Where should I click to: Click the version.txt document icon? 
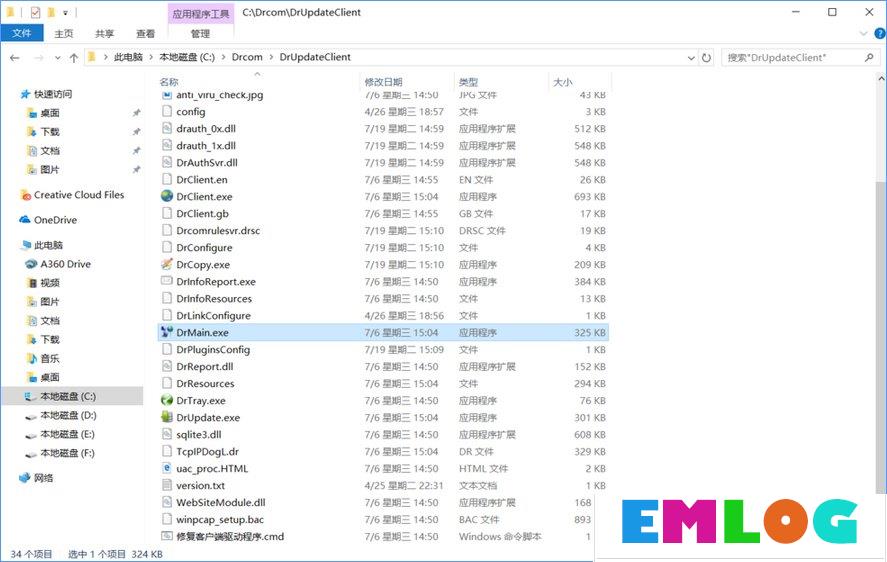167,485
